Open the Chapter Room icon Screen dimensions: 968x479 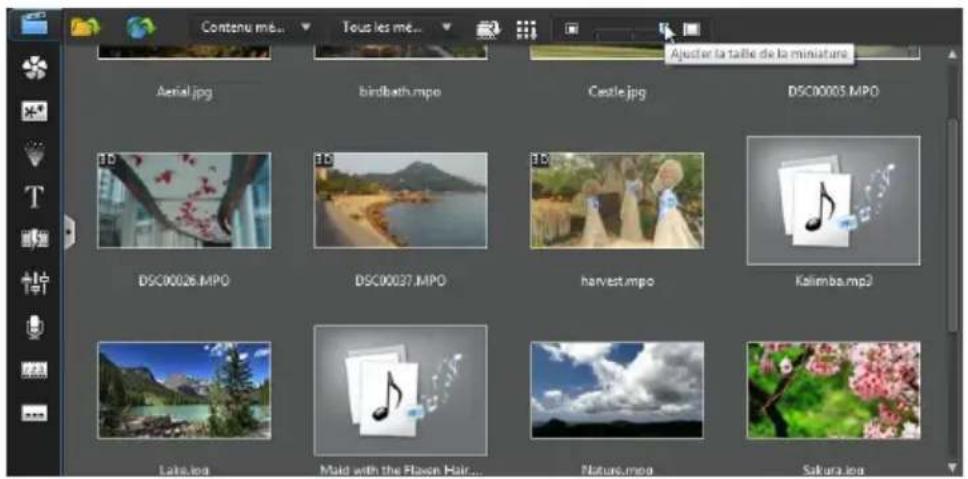pos(34,370)
